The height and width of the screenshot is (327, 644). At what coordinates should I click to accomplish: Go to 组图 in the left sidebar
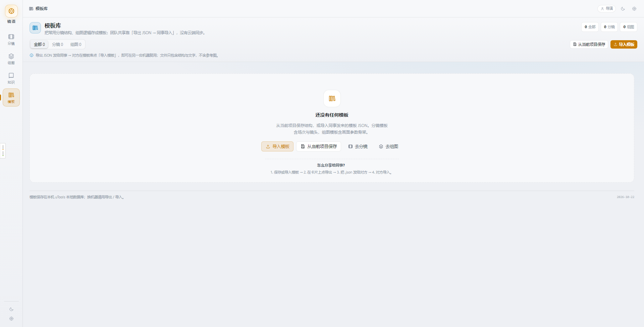coord(11,59)
